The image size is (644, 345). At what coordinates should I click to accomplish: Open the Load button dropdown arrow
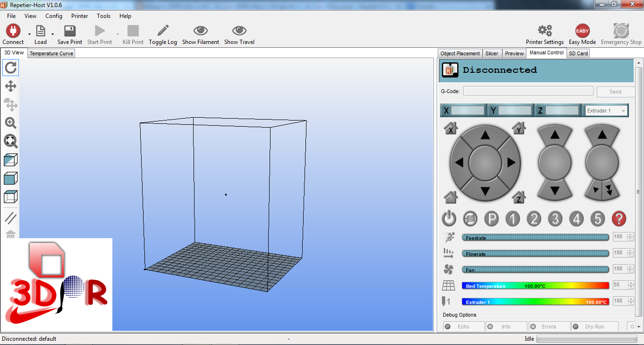click(x=52, y=33)
